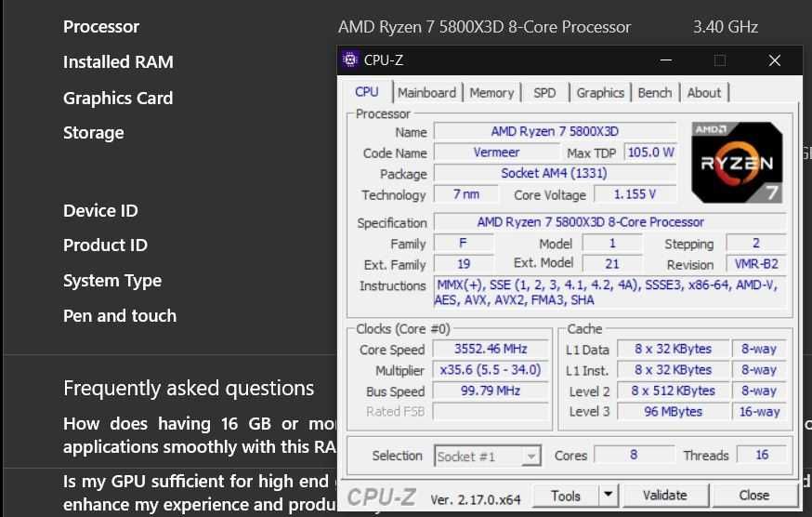Go to the Bench tab
Viewport: 812px width, 517px height.
655,93
